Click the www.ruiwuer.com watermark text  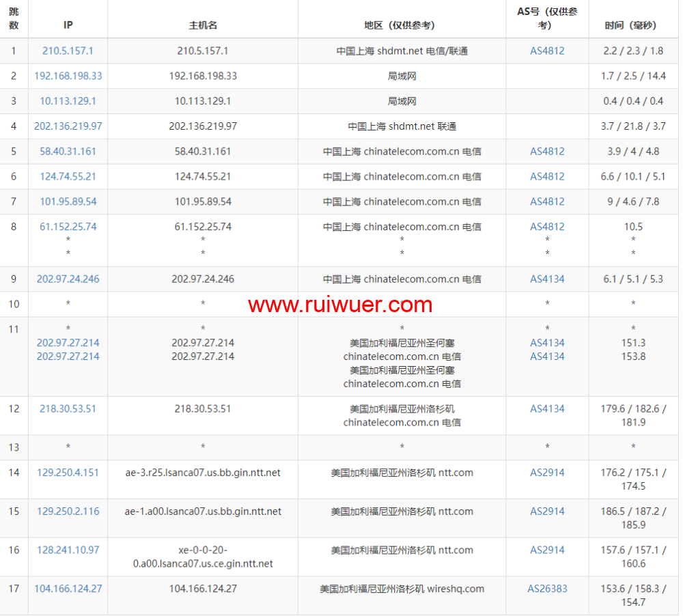click(340, 305)
